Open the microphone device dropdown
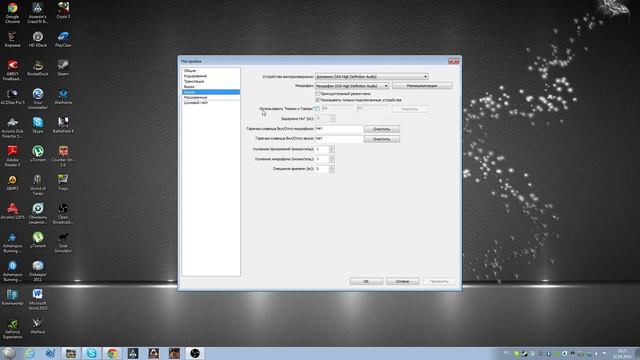 [x=352, y=86]
